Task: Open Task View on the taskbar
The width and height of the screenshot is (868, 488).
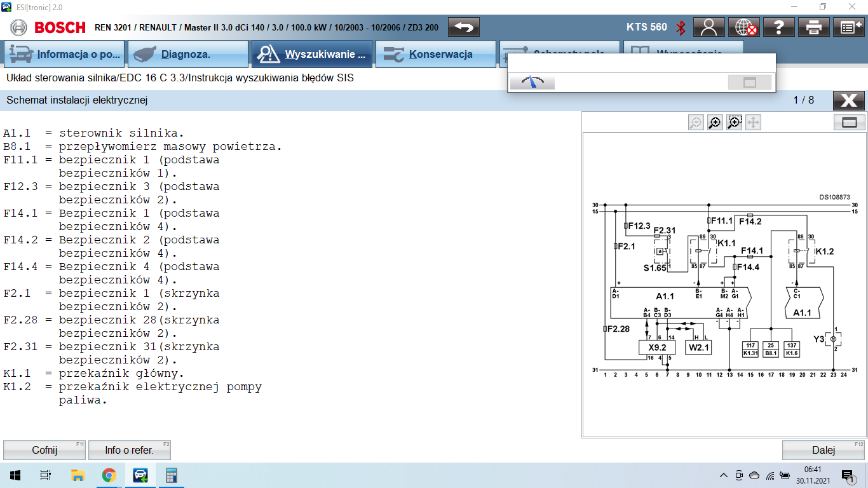Action: (x=46, y=475)
